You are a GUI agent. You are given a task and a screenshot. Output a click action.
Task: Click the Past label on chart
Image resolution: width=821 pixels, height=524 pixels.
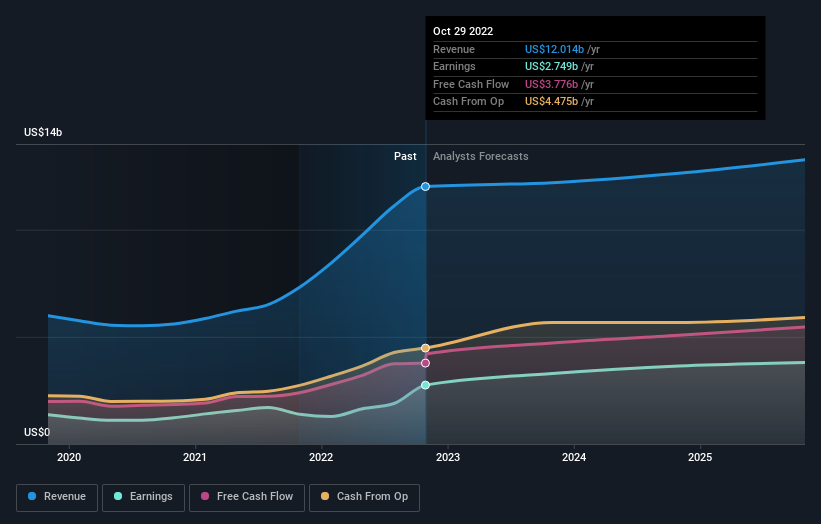[405, 156]
